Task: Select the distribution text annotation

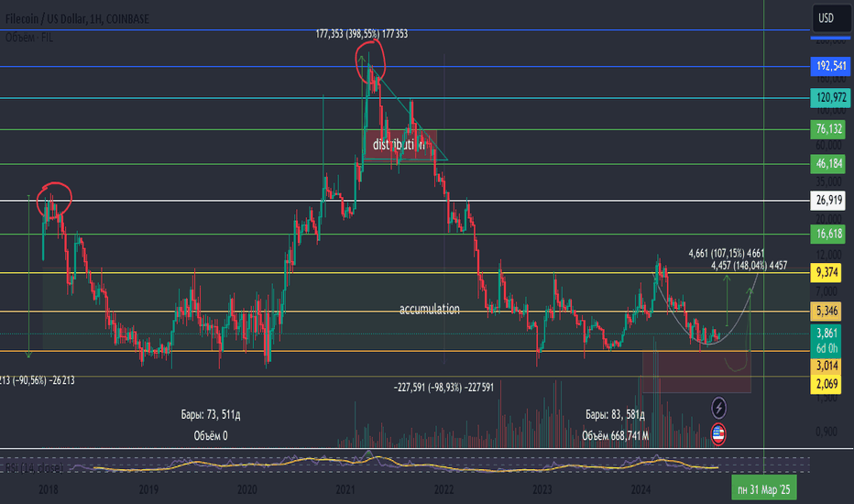Action: [400, 145]
